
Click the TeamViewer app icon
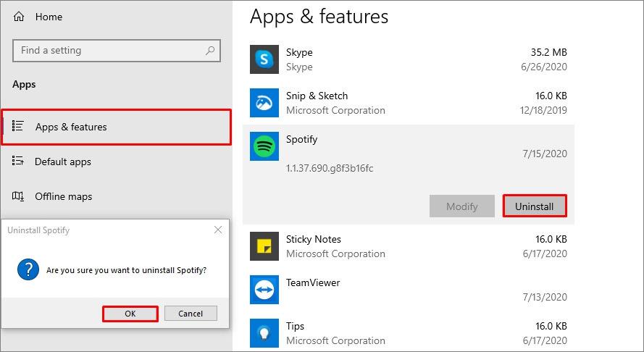tap(264, 290)
